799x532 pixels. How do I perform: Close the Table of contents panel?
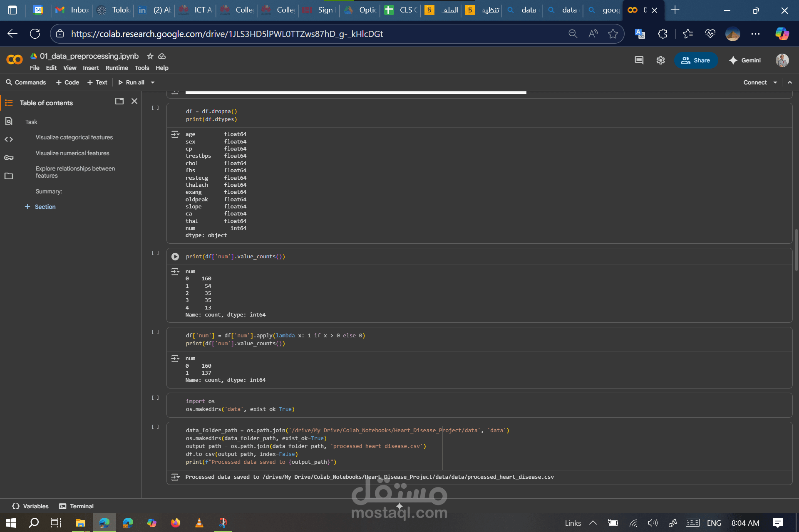click(x=134, y=101)
